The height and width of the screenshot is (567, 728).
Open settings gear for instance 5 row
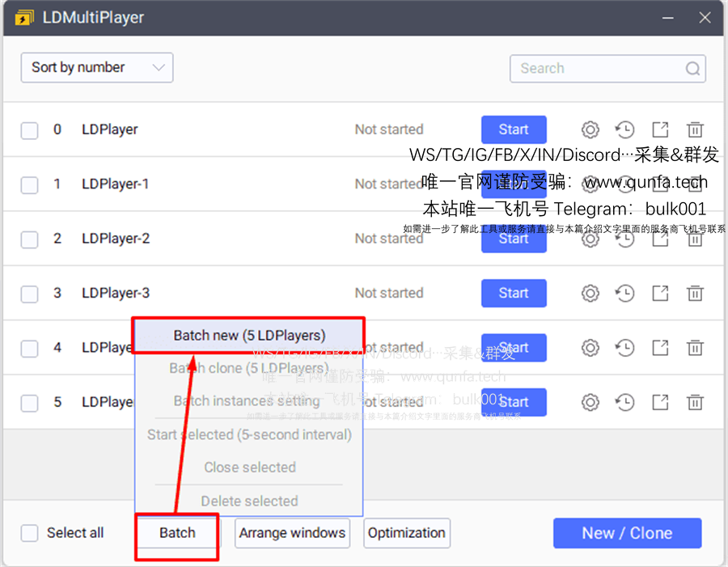click(590, 402)
